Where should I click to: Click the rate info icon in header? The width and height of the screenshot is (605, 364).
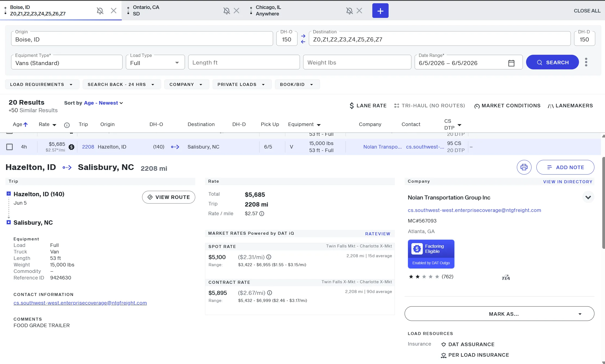67,125
